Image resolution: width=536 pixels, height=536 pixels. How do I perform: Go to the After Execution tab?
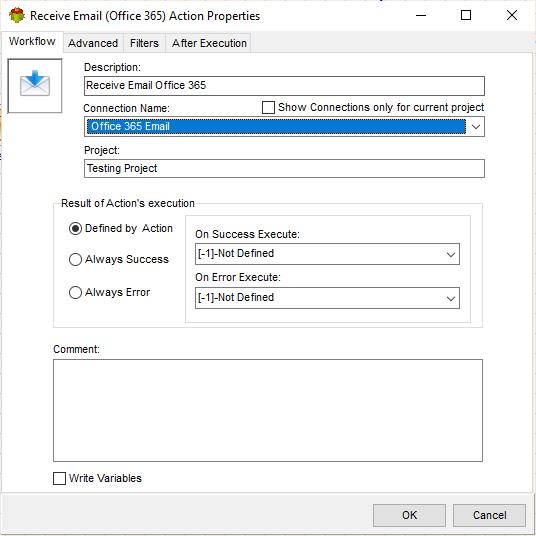coord(209,43)
